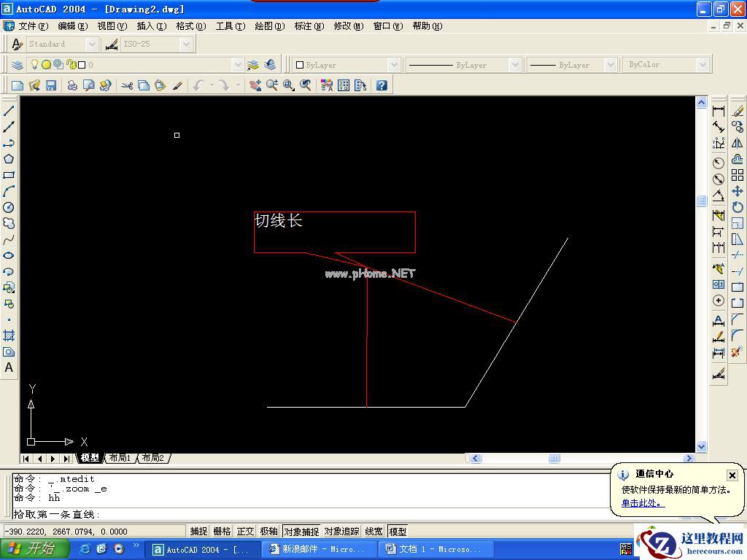The image size is (747, 560).
Task: Activate the Pan realtime hand icon
Action: [x=255, y=85]
